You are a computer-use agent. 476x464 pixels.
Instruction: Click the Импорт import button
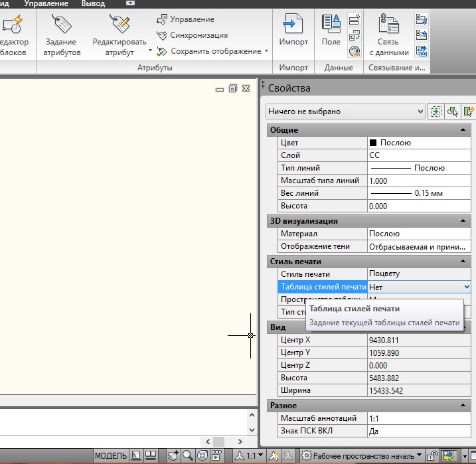[293, 30]
